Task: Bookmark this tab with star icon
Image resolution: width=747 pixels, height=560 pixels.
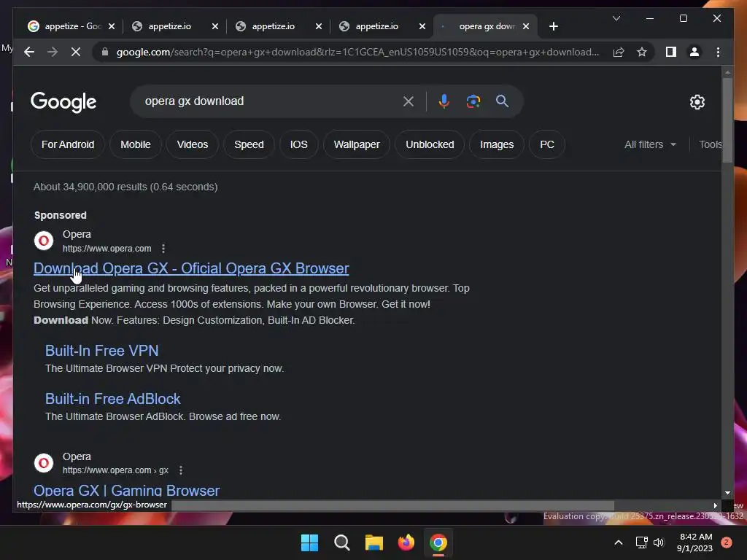Action: pyautogui.click(x=642, y=52)
